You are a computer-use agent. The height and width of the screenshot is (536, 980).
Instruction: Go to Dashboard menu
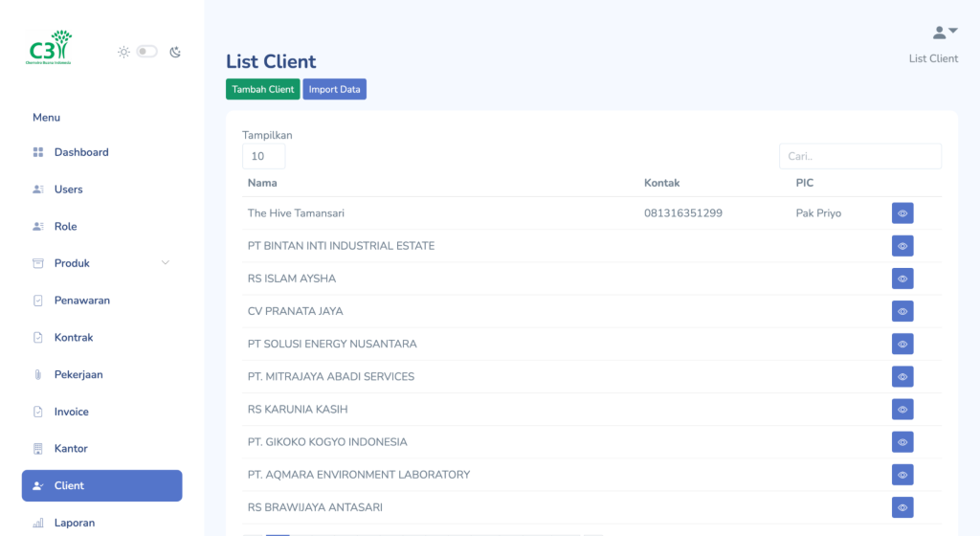pyautogui.click(x=80, y=152)
